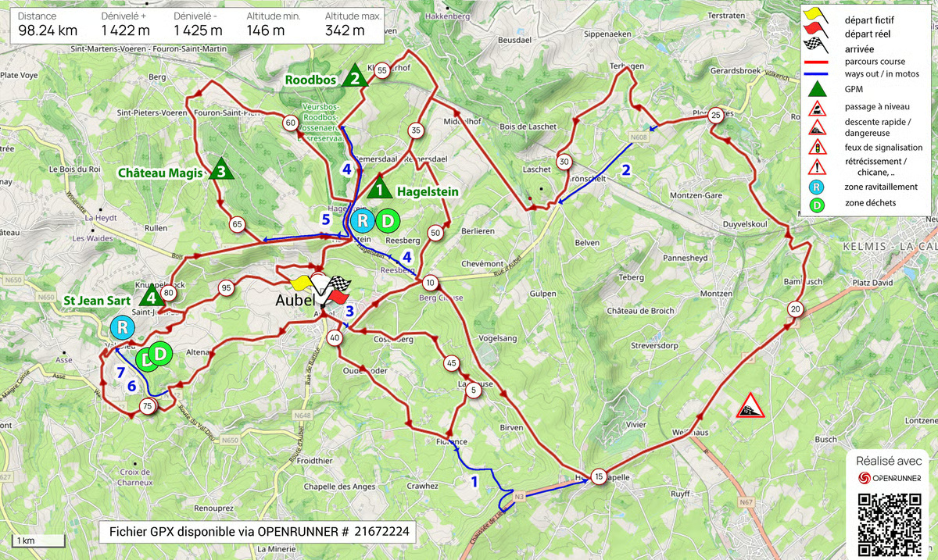Select the blue R feed zone below St Jean Sart

click(121, 326)
